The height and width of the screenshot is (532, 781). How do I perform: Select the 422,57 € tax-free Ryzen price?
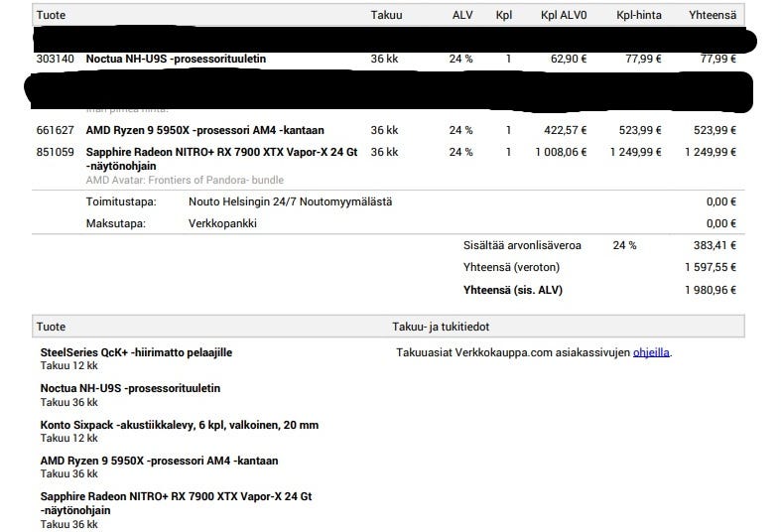tap(566, 130)
